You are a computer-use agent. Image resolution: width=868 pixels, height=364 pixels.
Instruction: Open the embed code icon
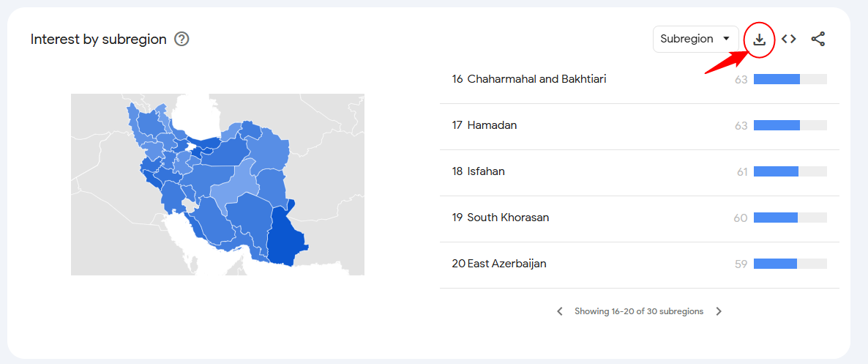tap(789, 40)
